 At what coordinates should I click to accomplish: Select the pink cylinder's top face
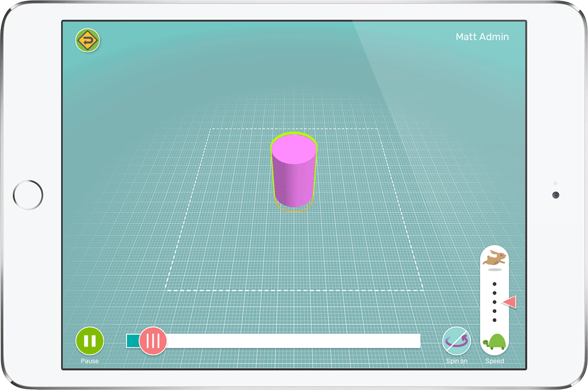294,148
